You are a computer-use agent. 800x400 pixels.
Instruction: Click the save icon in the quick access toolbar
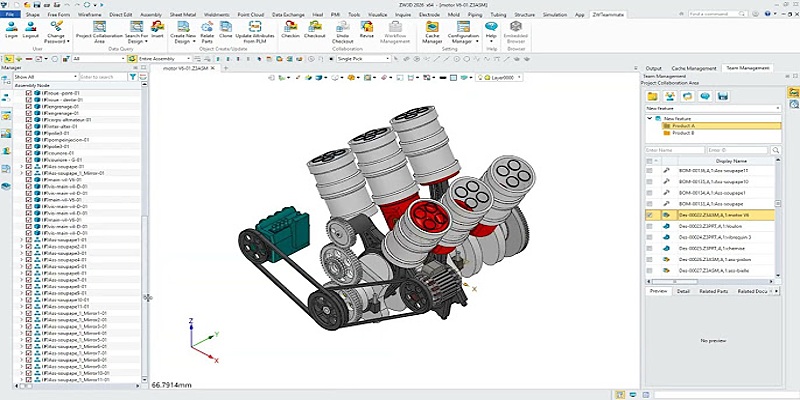(x=35, y=4)
